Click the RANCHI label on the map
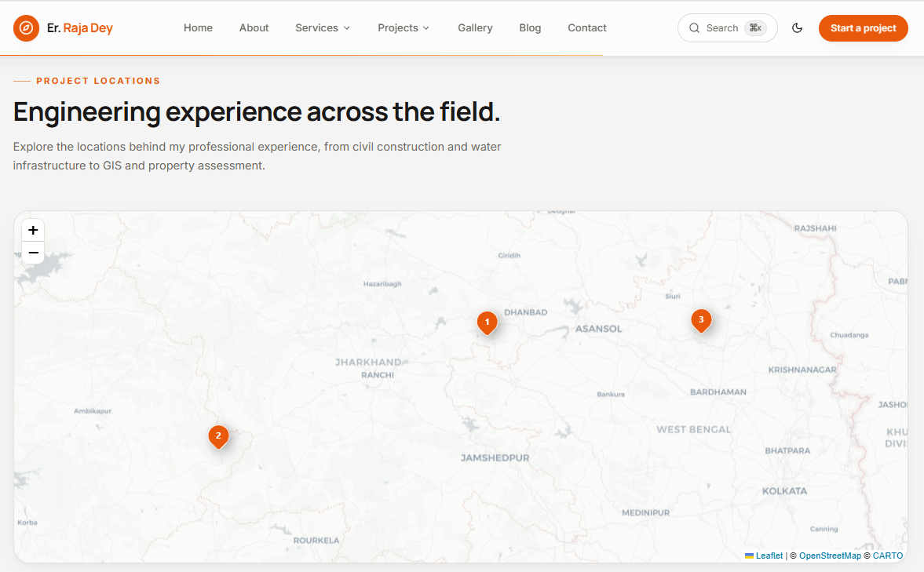 point(378,374)
